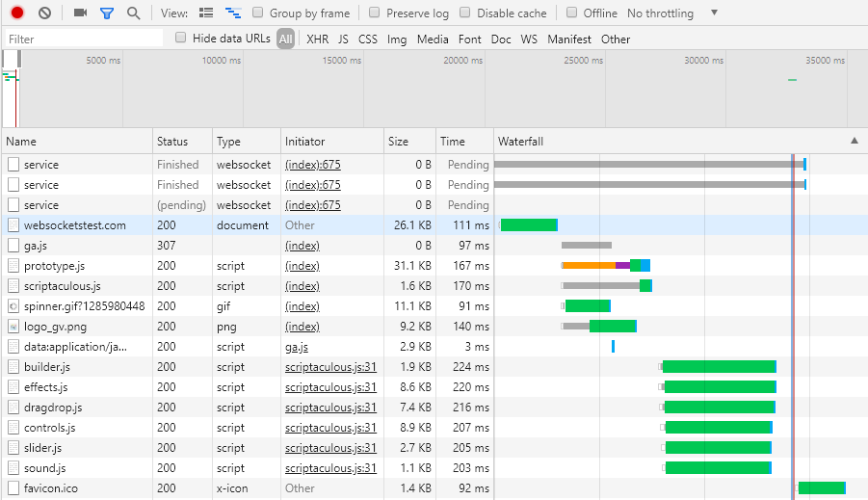This screenshot has height=500, width=868.
Task: Stop recording network log with red button
Action: tap(17, 13)
